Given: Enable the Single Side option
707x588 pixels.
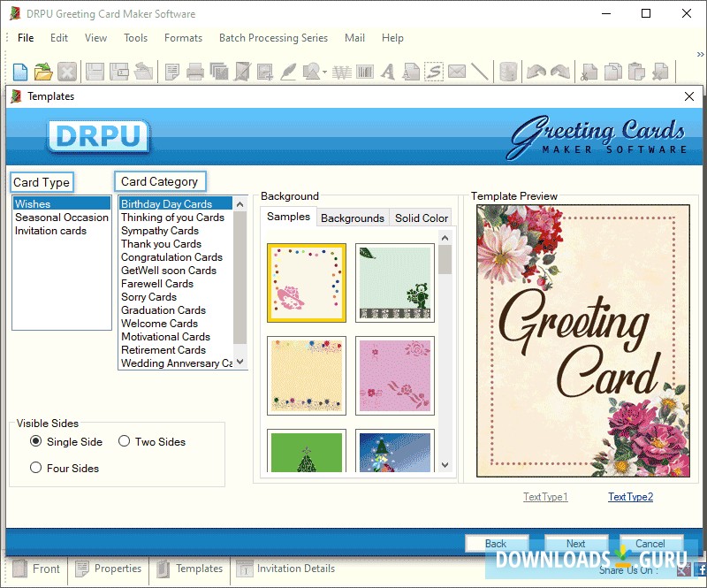Looking at the screenshot, I should tap(36, 441).
